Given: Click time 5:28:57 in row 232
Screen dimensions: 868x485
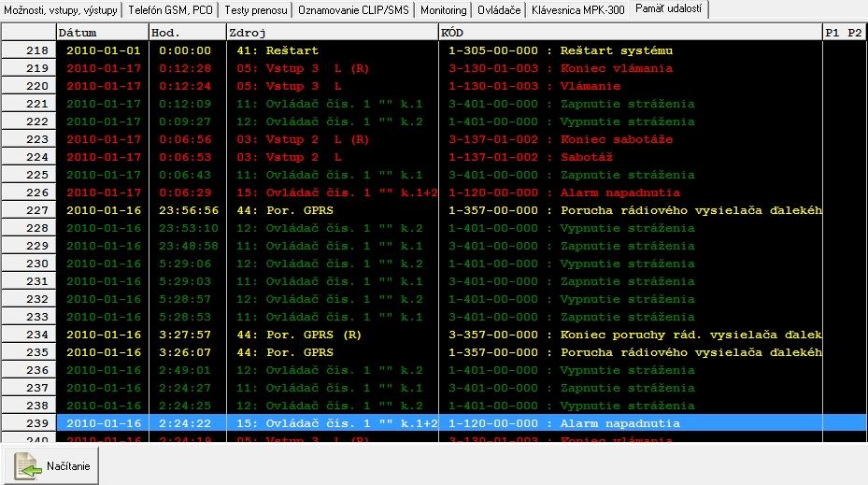Looking at the screenshot, I should (x=185, y=298).
